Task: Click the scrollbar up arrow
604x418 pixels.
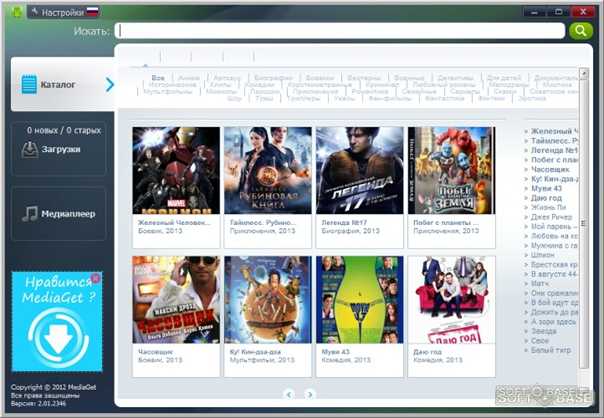Action: click(584, 73)
